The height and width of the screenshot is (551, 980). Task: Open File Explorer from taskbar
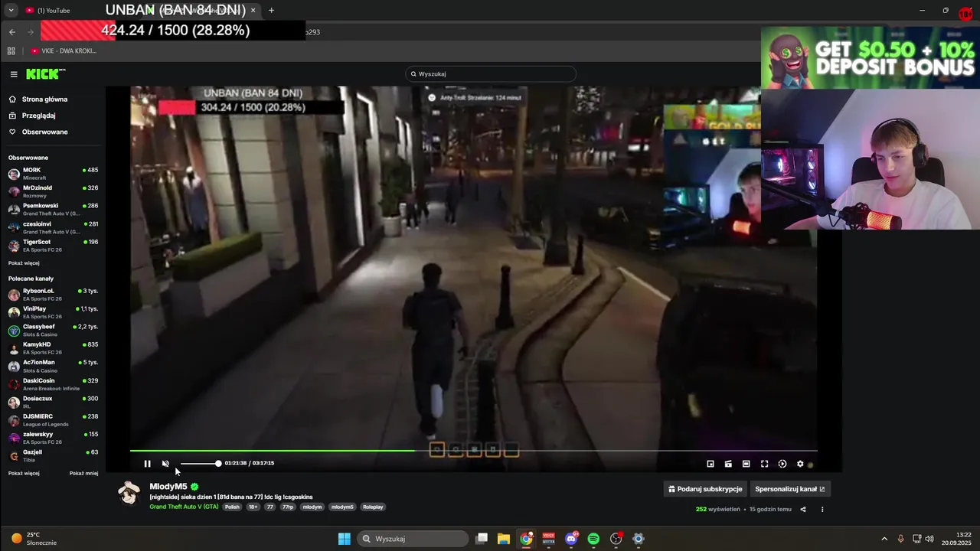point(504,539)
